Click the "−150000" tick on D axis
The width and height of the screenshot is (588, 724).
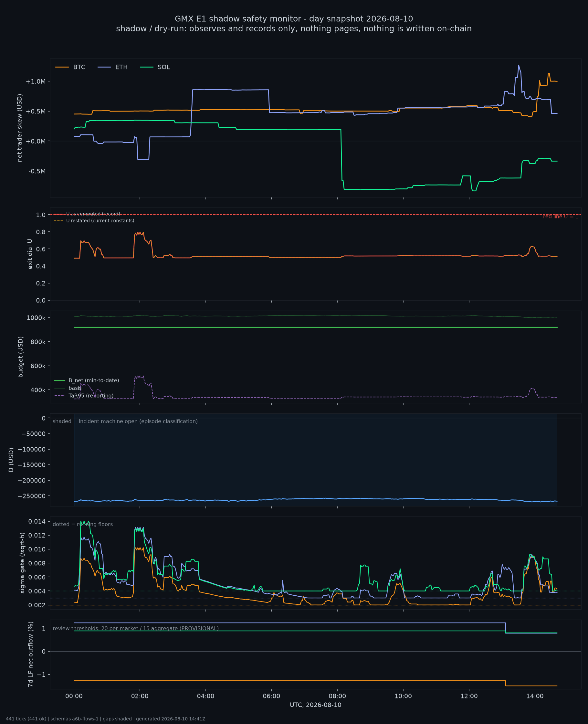click(x=32, y=465)
